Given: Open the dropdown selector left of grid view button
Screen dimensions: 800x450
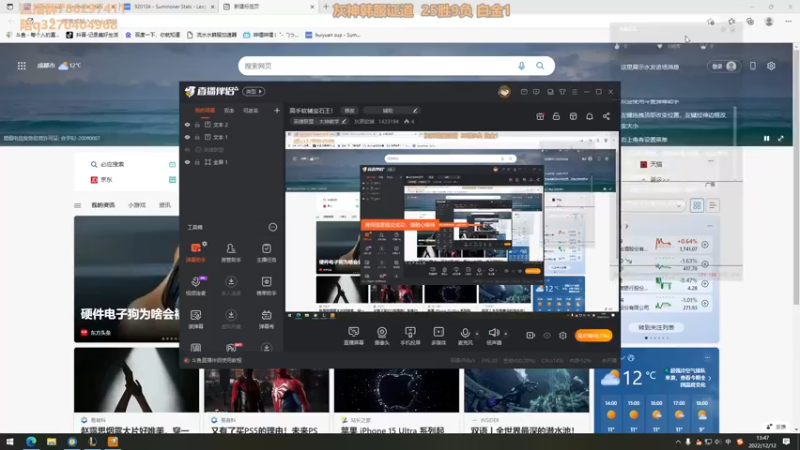Looking at the screenshot, I should click(x=652, y=205).
